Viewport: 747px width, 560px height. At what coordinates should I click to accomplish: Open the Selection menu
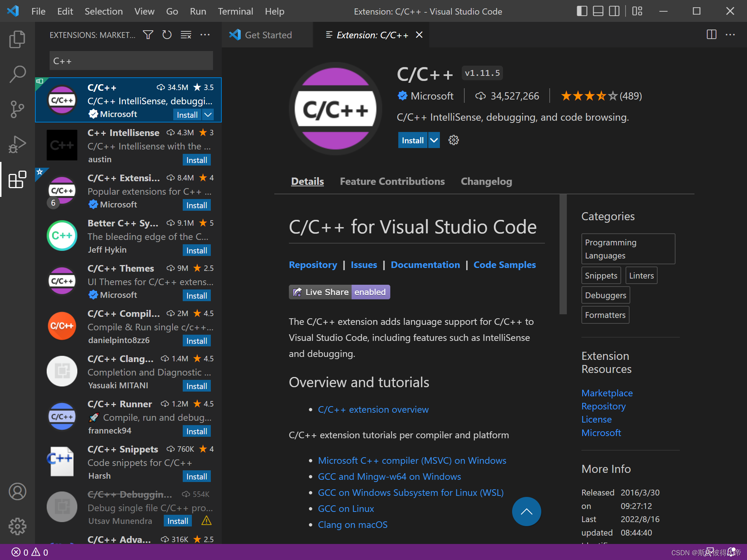104,11
